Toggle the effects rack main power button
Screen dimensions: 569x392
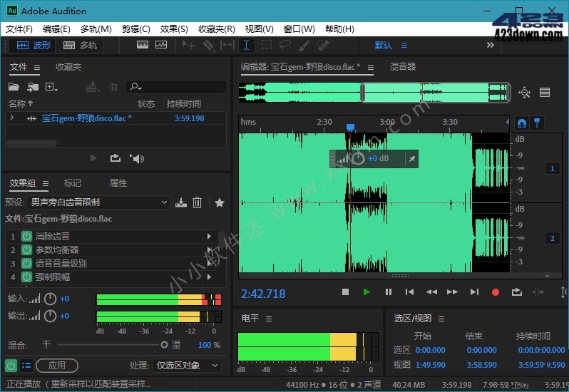(11, 365)
